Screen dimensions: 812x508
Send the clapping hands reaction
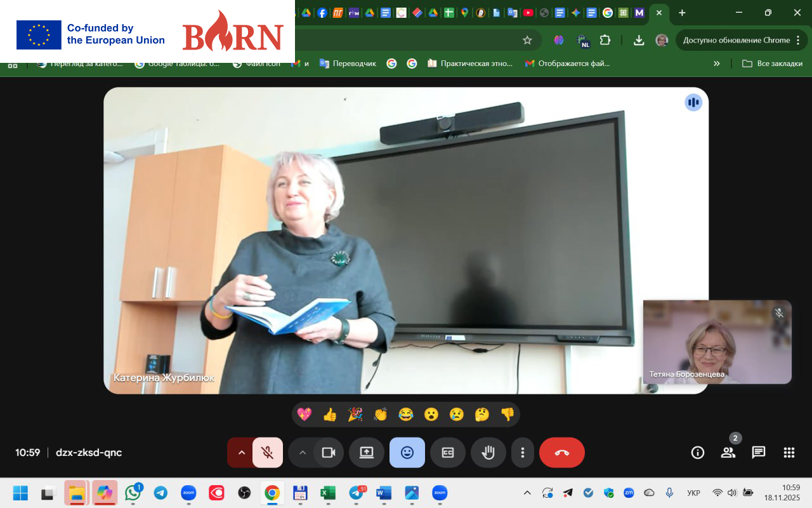pos(380,415)
